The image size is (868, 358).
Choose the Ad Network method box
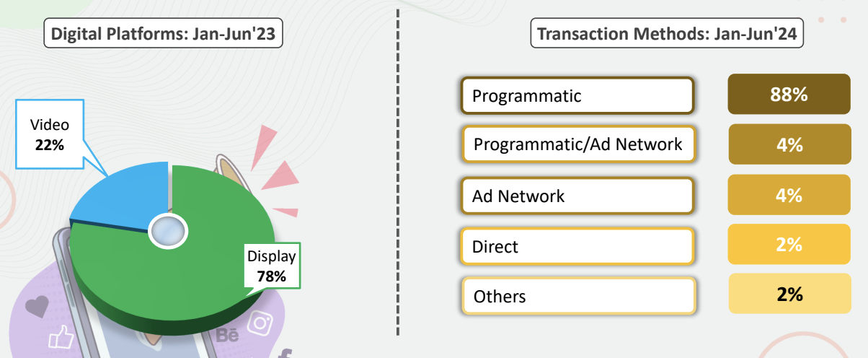pos(577,196)
